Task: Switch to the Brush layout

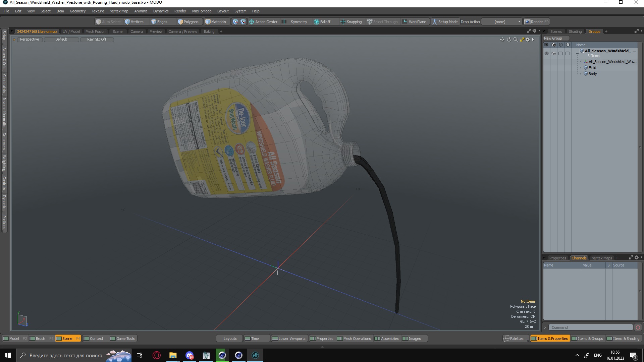Action: pos(41,339)
